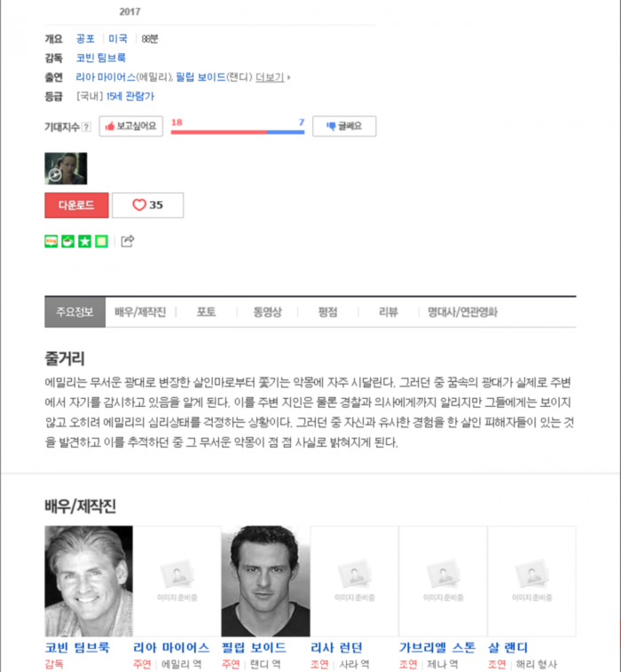
Task: Open the share arrow icon
Action: [x=128, y=241]
